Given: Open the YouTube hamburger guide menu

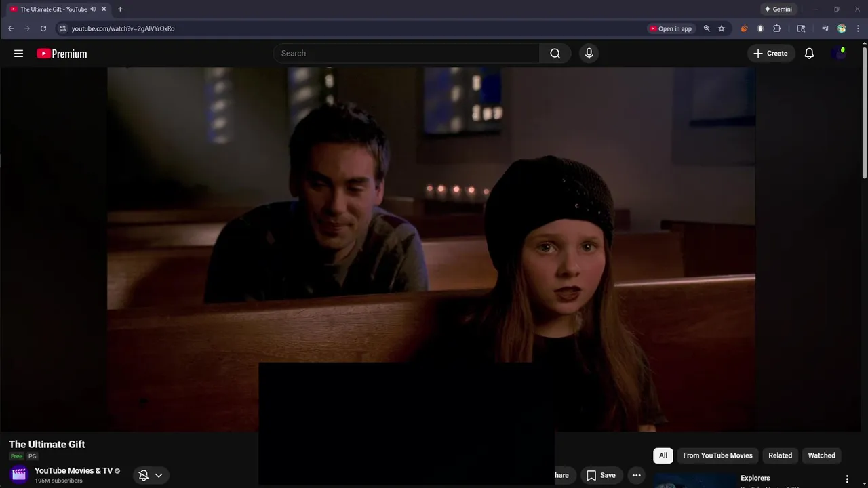Looking at the screenshot, I should [18, 54].
